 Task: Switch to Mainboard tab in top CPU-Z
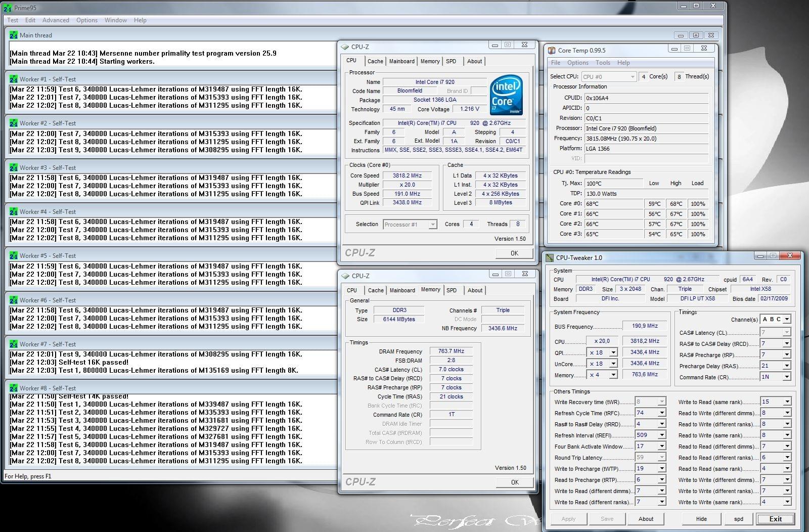point(402,61)
